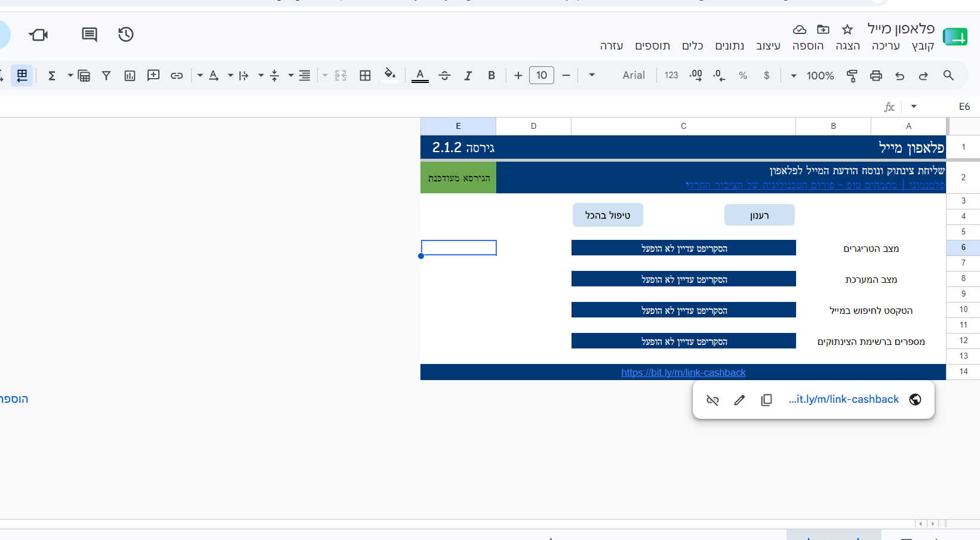Toggle strikethrough formatting
Image resolution: width=980 pixels, height=540 pixels.
(444, 75)
